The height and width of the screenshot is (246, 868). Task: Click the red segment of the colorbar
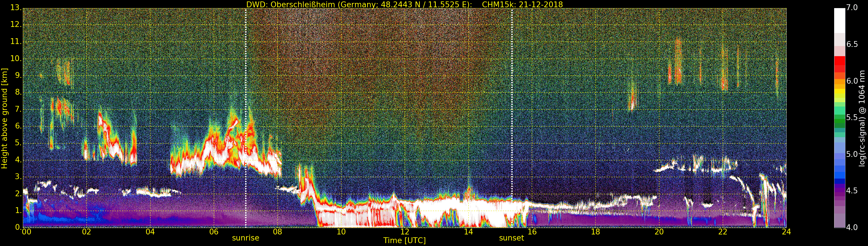(x=839, y=64)
